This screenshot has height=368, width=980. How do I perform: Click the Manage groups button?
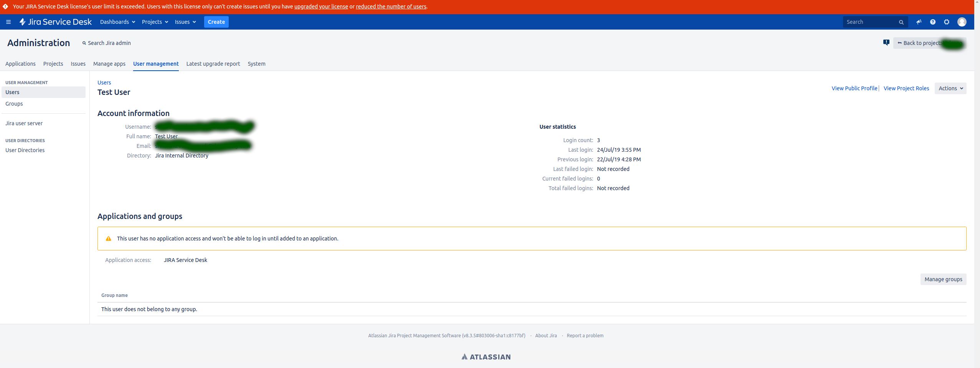(x=943, y=279)
